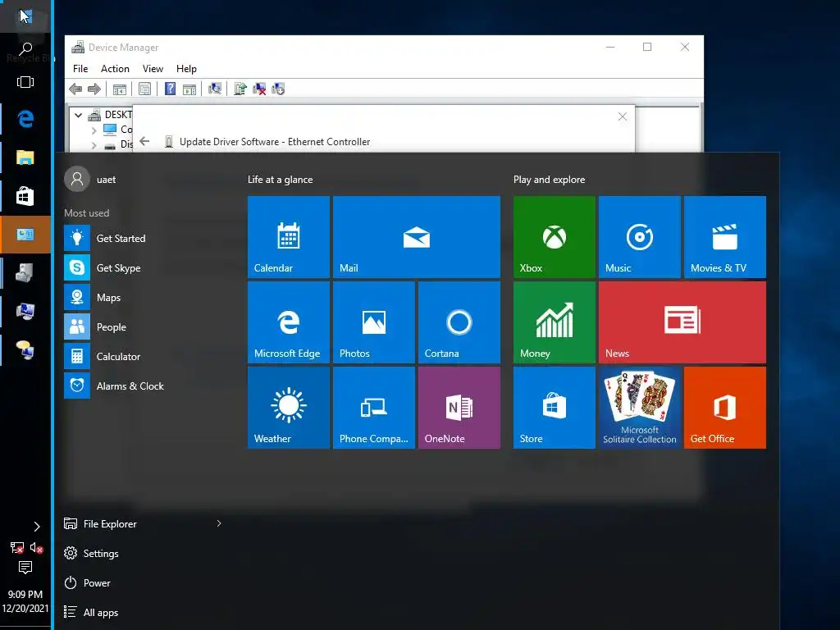Click the muted volume tray icon
The width and height of the screenshot is (840, 630).
tap(36, 547)
